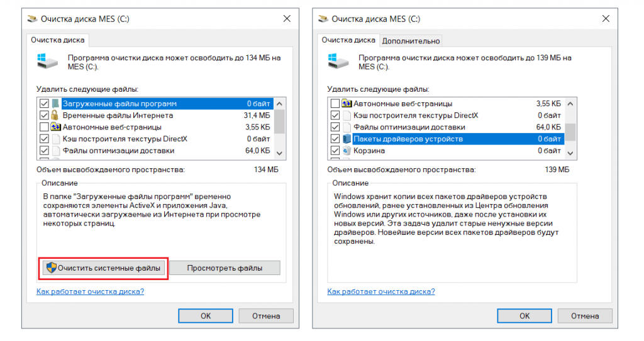Click the file icon of Файлы оптимизации доставки, left window
Viewport: 644px width, 341px height.
55,151
